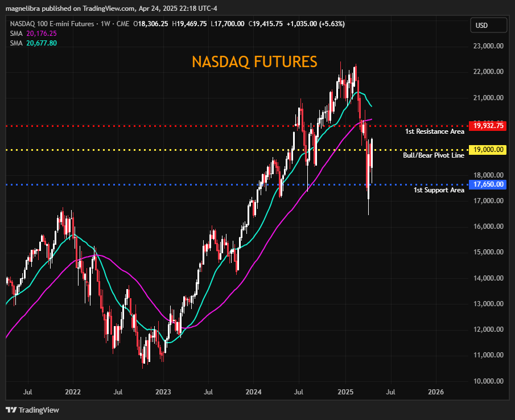Image resolution: width=515 pixels, height=420 pixels.
Task: Click the 15,000.00 price axis label
Action: pos(488,252)
